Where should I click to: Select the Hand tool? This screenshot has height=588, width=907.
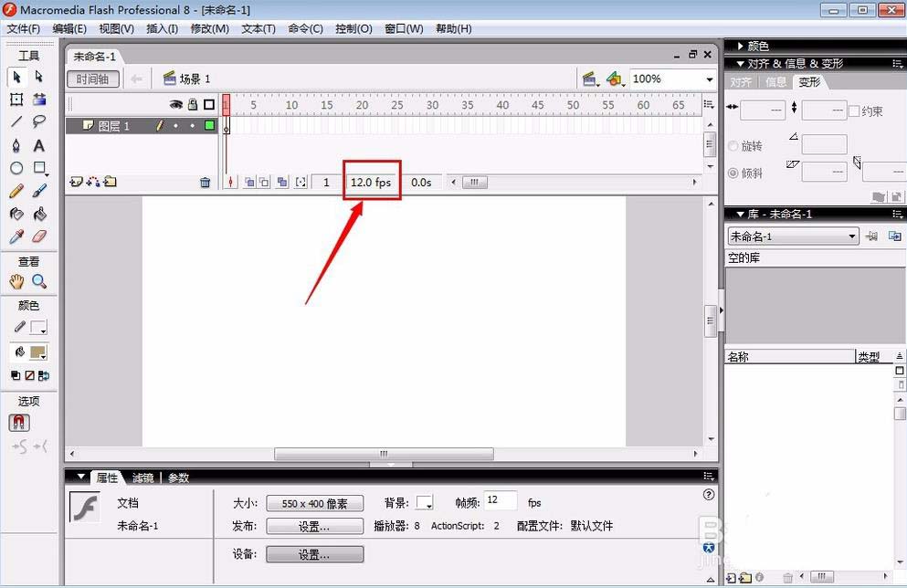[16, 281]
